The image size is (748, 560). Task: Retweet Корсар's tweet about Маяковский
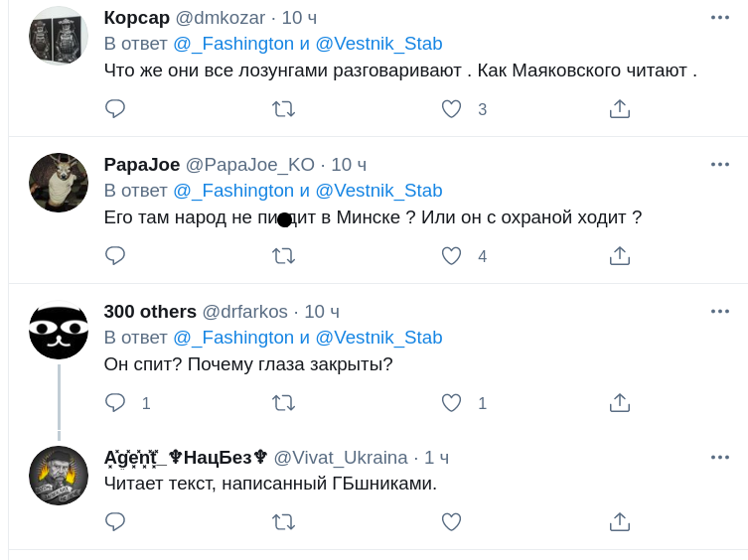[283, 109]
